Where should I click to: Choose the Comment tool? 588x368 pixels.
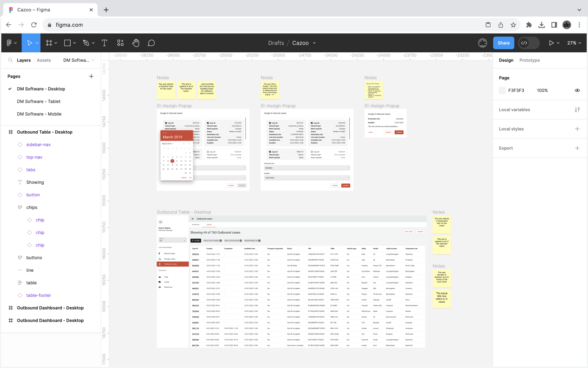tap(151, 43)
